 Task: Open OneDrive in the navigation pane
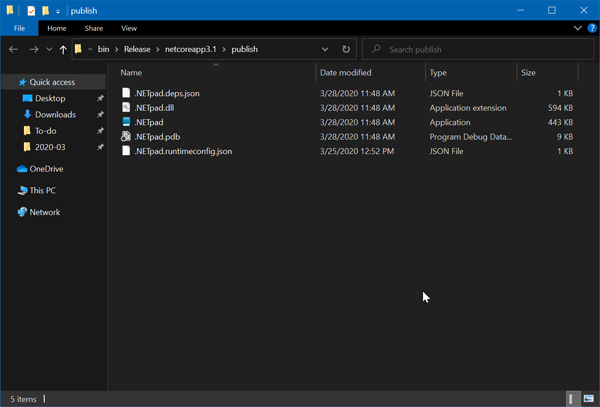(46, 169)
